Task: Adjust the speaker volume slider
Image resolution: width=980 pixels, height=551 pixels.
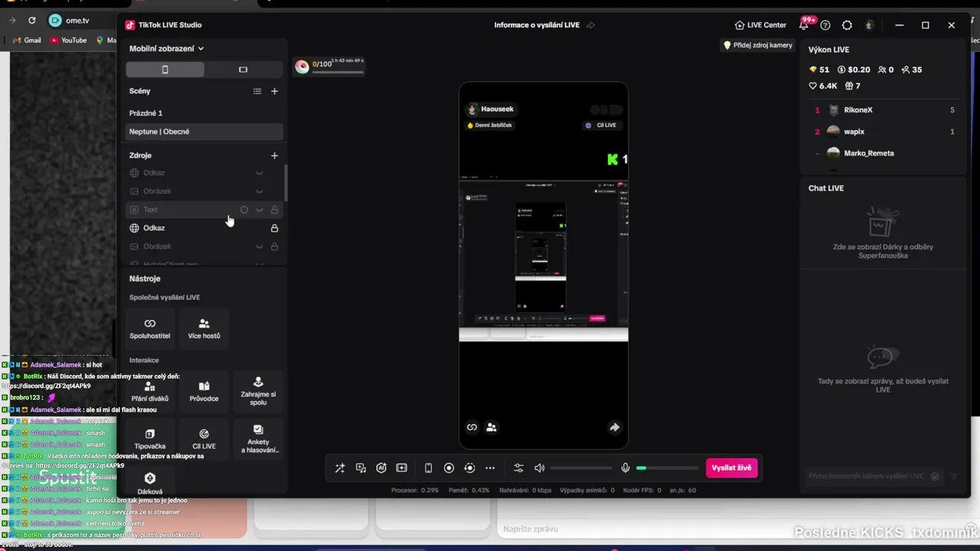Action: [581, 468]
